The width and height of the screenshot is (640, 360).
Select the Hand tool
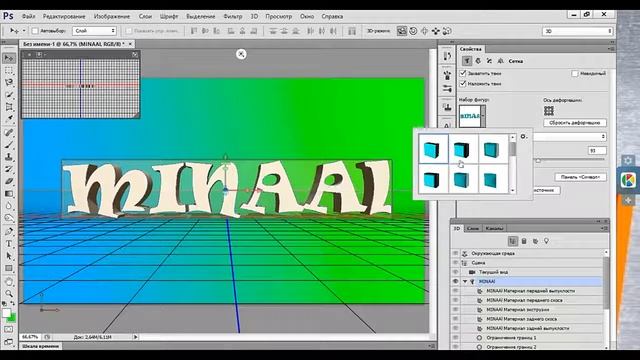click(9, 282)
